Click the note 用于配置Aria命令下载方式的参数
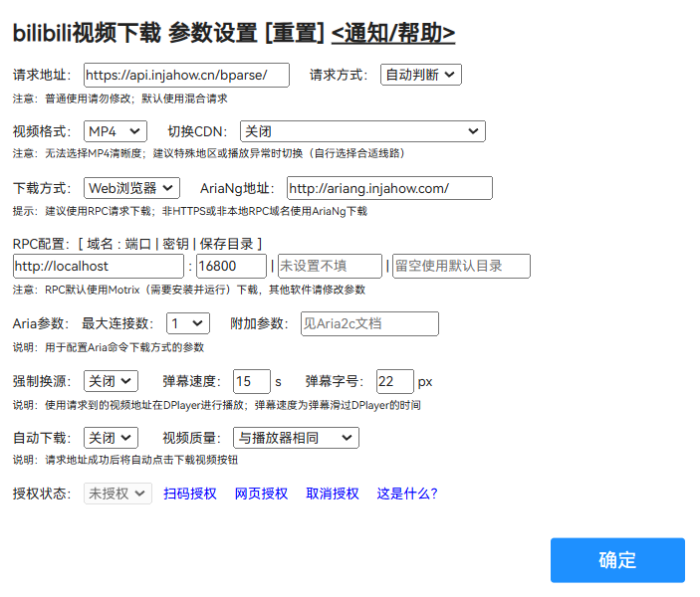The image size is (700, 597). click(x=124, y=347)
